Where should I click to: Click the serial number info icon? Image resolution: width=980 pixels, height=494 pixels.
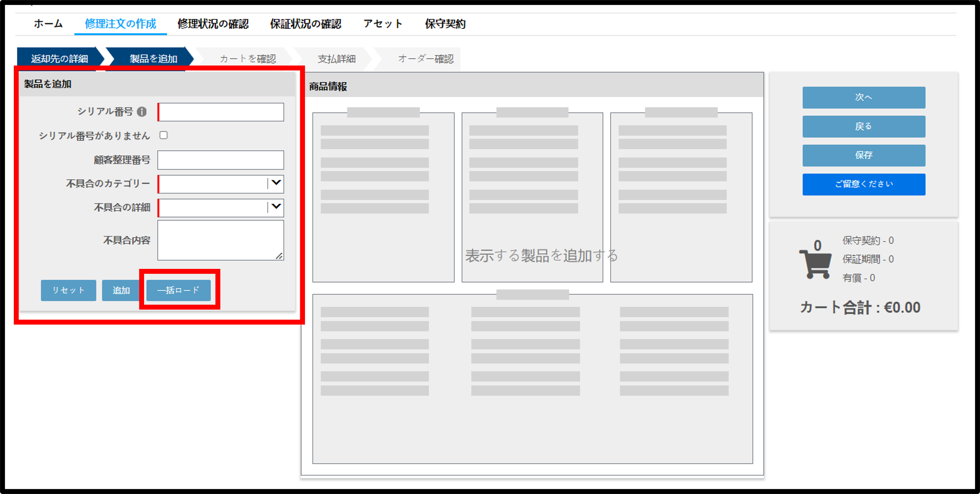click(x=142, y=112)
